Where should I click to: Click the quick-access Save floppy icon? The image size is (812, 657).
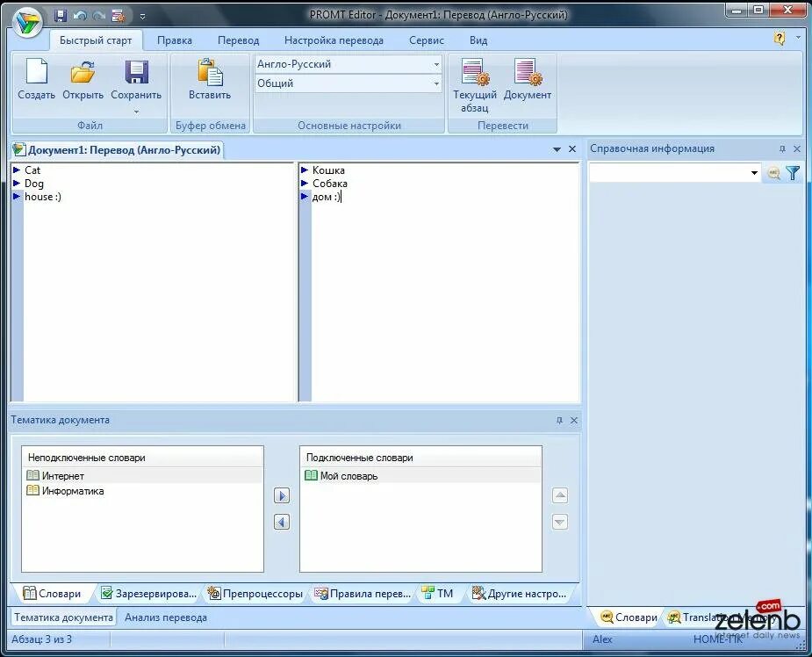60,16
